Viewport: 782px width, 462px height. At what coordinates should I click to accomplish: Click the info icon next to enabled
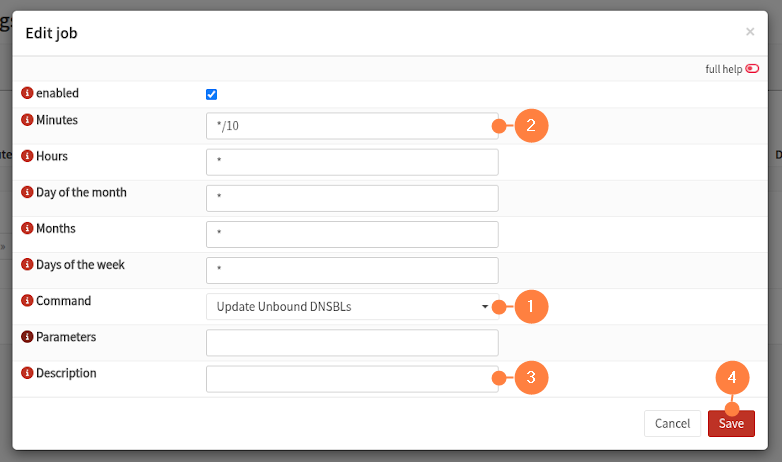click(27, 94)
